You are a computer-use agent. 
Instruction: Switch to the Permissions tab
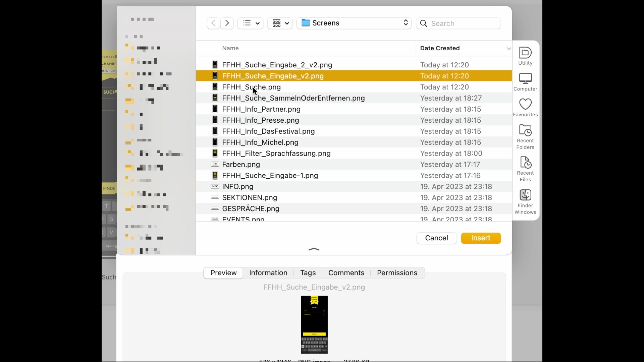click(397, 273)
